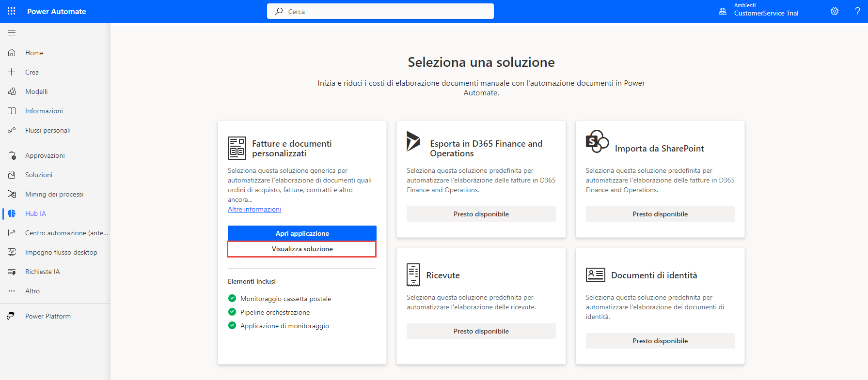Click the Mining dei processi icon

coord(12,194)
